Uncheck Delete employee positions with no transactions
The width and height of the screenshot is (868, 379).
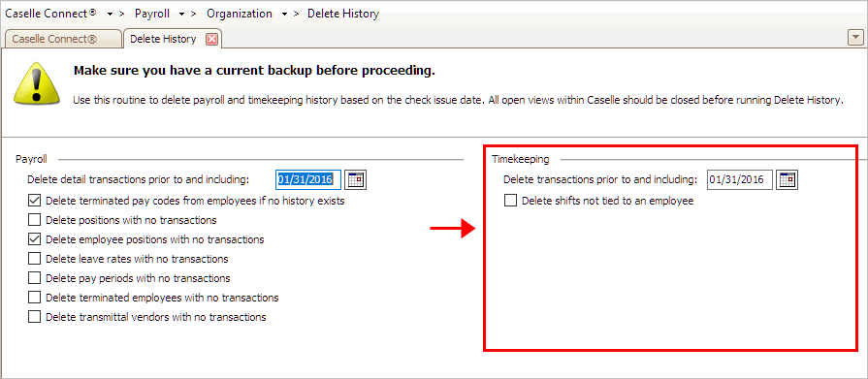[34, 239]
